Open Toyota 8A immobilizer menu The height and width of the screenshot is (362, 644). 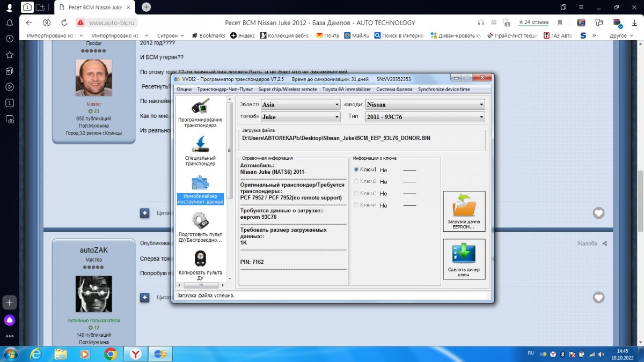pyautogui.click(x=346, y=89)
